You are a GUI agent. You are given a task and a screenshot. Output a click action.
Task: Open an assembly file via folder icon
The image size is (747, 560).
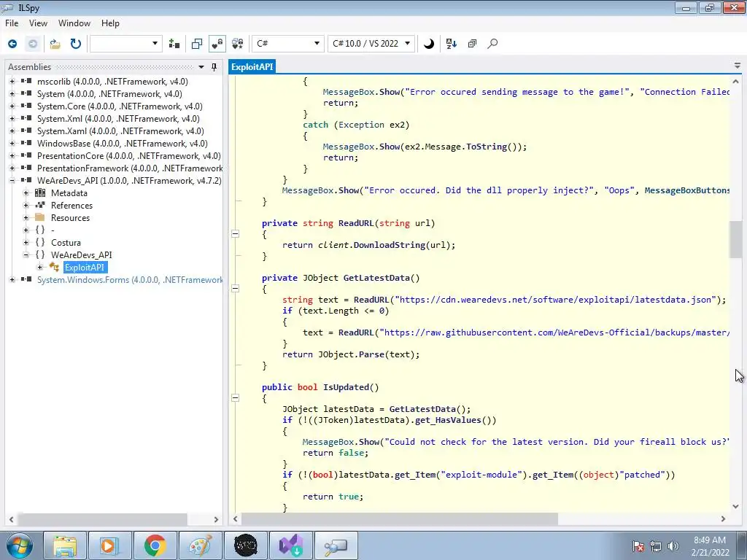click(55, 44)
